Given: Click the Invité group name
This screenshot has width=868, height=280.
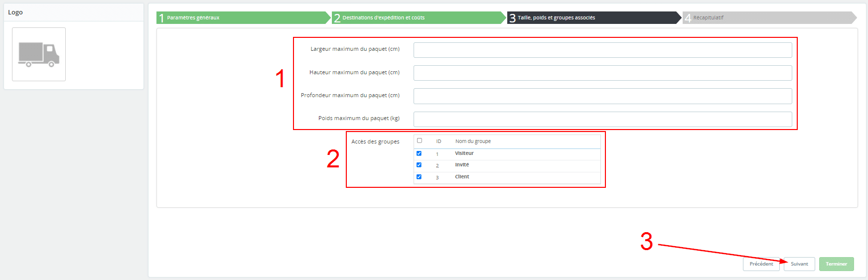Looking at the screenshot, I should click(x=461, y=165).
